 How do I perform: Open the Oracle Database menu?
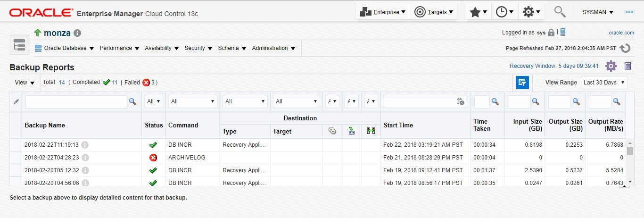(x=64, y=48)
